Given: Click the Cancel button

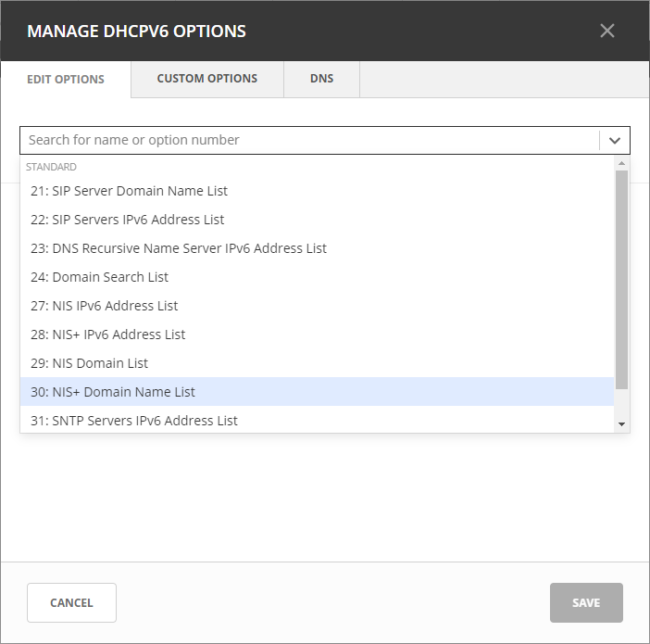Looking at the screenshot, I should (x=71, y=602).
